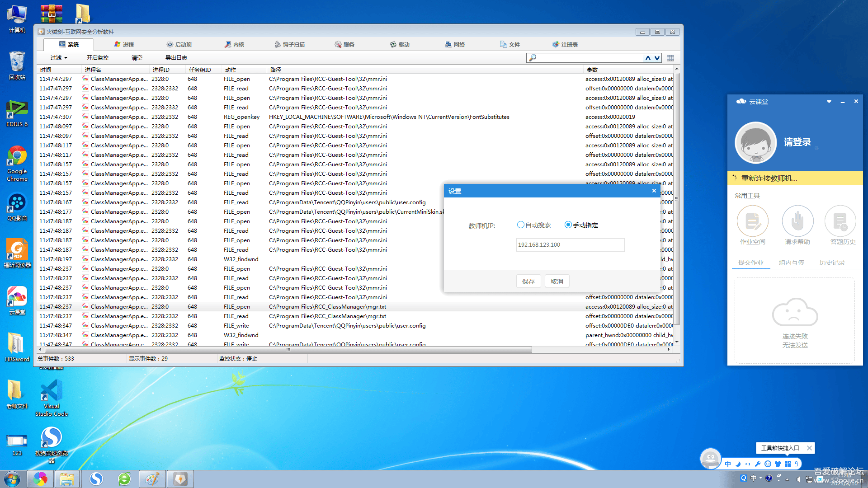Image resolution: width=868 pixels, height=488 pixels.
Task: Click the avatar in 云课堂 panel
Action: click(x=755, y=142)
